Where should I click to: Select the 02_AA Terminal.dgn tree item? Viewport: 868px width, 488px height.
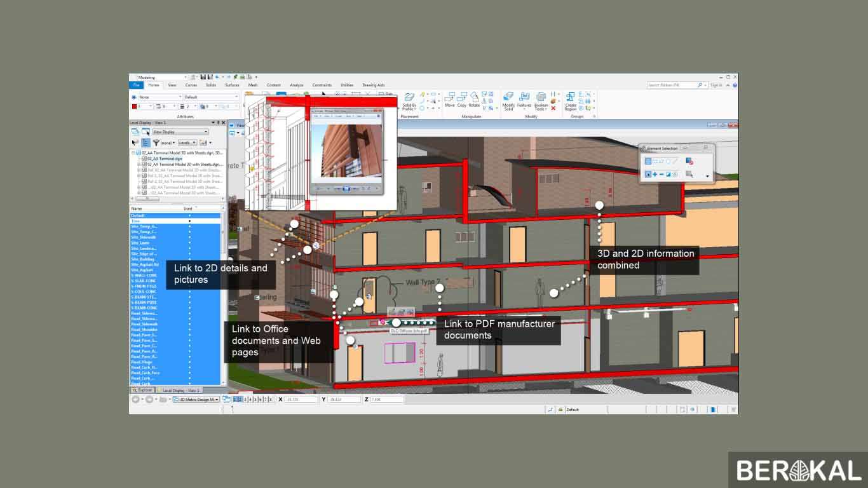point(165,159)
